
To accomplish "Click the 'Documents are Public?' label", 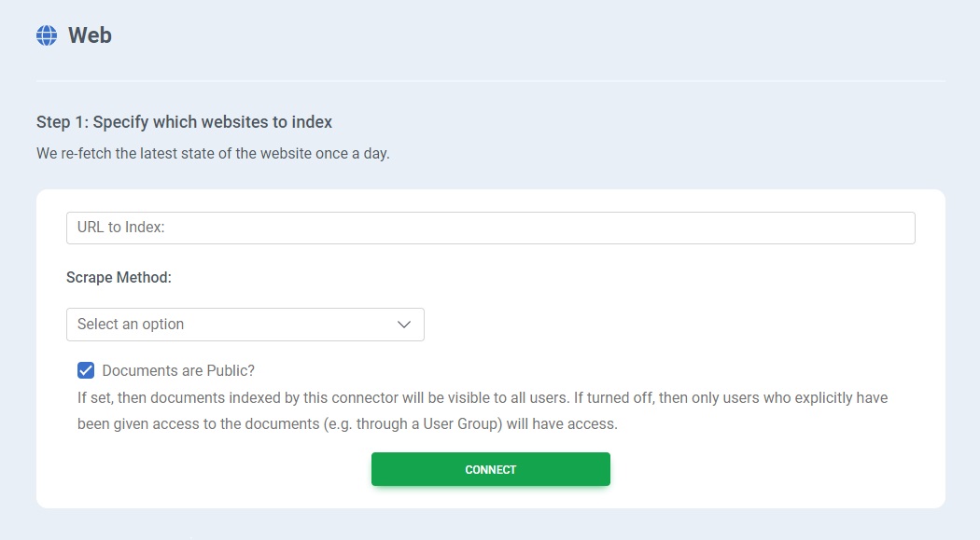I will point(178,370).
